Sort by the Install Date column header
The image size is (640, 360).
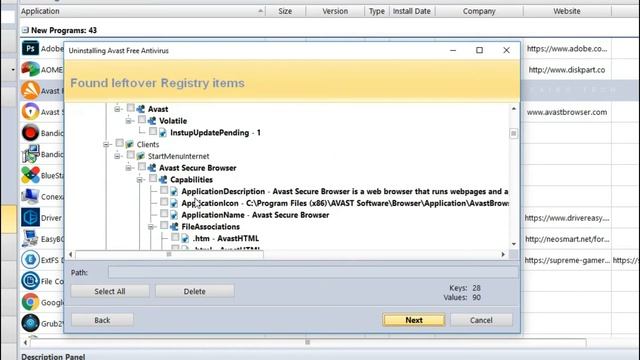pyautogui.click(x=412, y=11)
